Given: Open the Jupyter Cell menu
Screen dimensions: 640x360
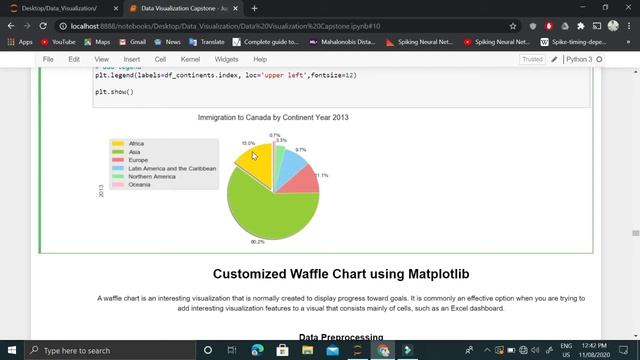Looking at the screenshot, I should coord(160,59).
